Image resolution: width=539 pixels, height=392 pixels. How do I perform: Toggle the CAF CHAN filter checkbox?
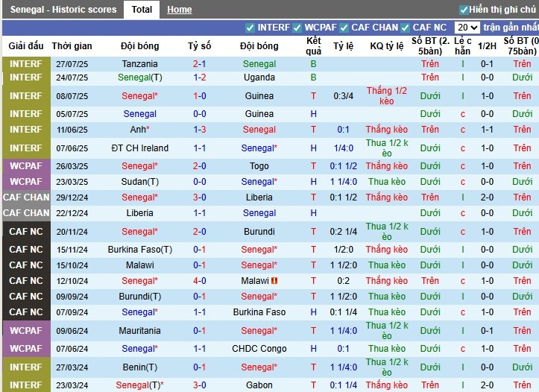click(344, 28)
